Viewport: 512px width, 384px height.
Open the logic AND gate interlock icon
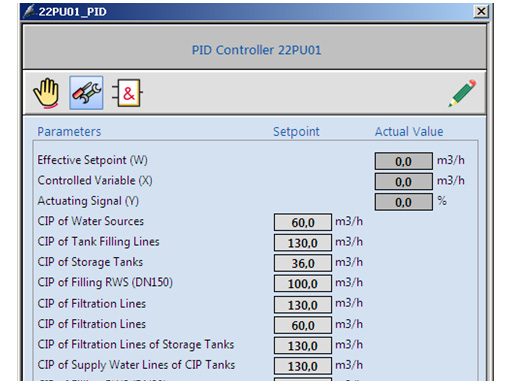point(127,93)
